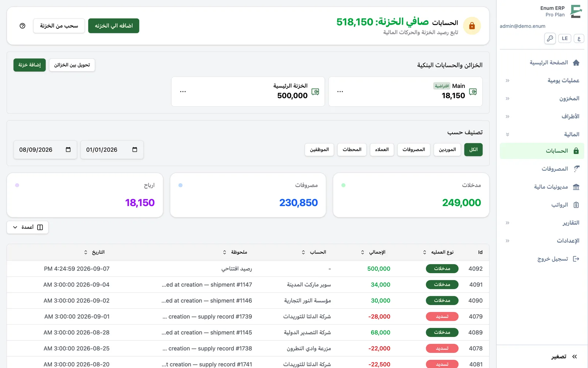The width and height of the screenshot is (588, 368).
Task: Click the orange lock icon beside الحسابات title
Action: (472, 26)
